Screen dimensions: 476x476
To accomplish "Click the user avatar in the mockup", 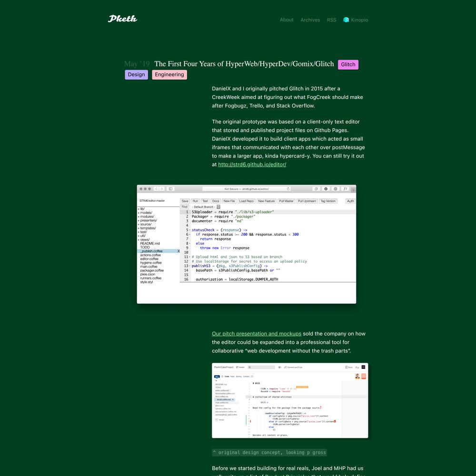I will [x=357, y=376].
